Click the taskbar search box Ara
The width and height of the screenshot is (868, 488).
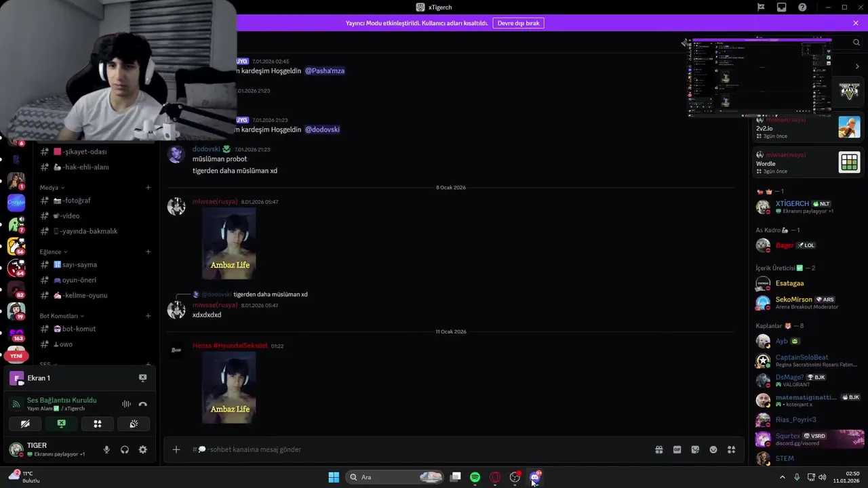(x=395, y=477)
